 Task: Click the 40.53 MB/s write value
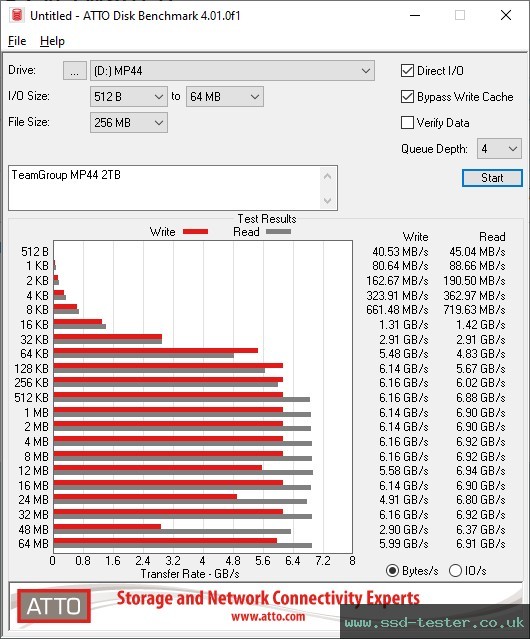point(400,252)
